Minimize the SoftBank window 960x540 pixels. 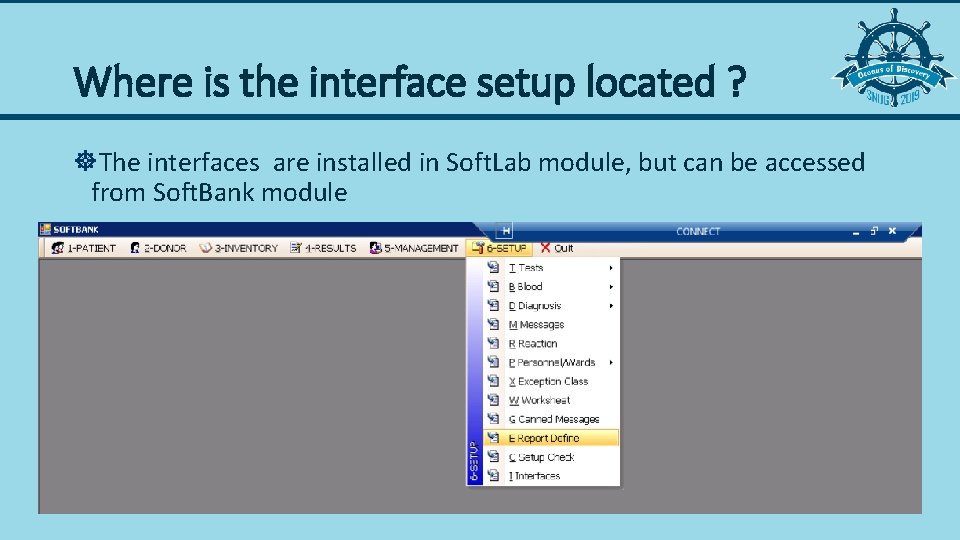(x=856, y=231)
